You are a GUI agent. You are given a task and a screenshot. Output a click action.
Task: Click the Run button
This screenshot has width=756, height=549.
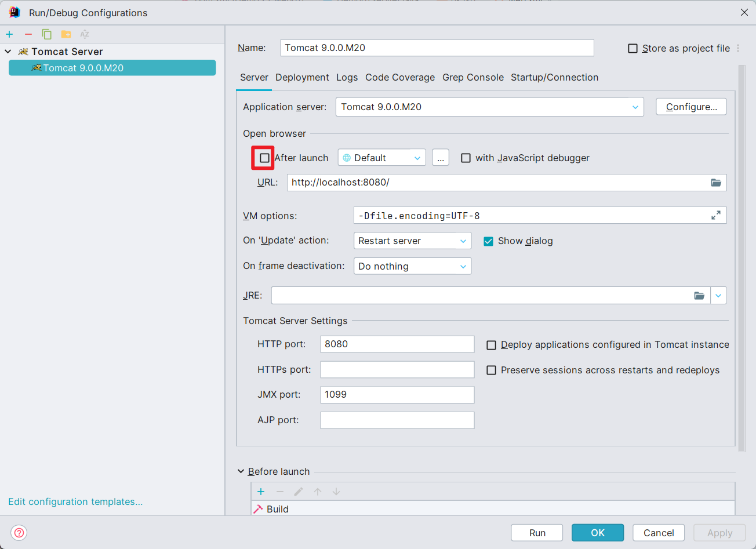[537, 533]
